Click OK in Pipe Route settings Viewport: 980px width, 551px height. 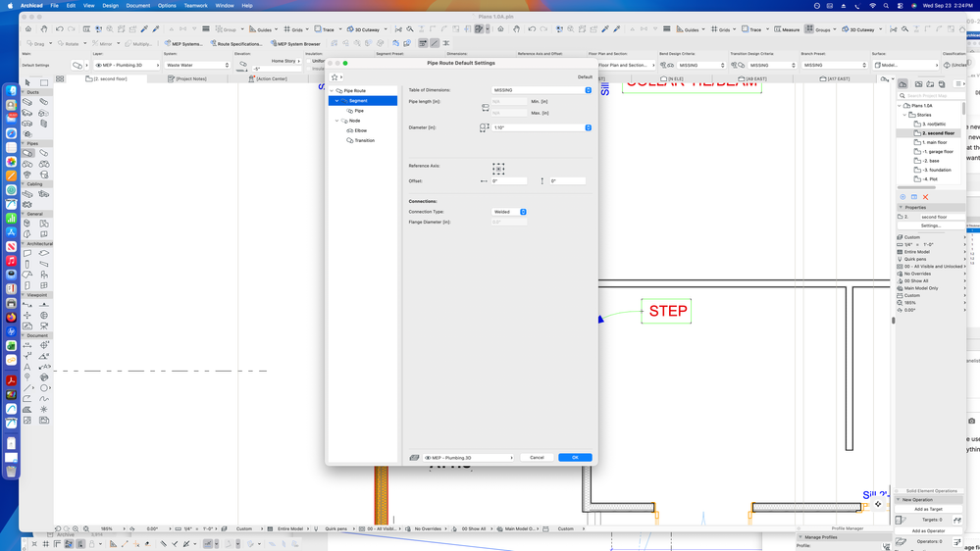575,457
